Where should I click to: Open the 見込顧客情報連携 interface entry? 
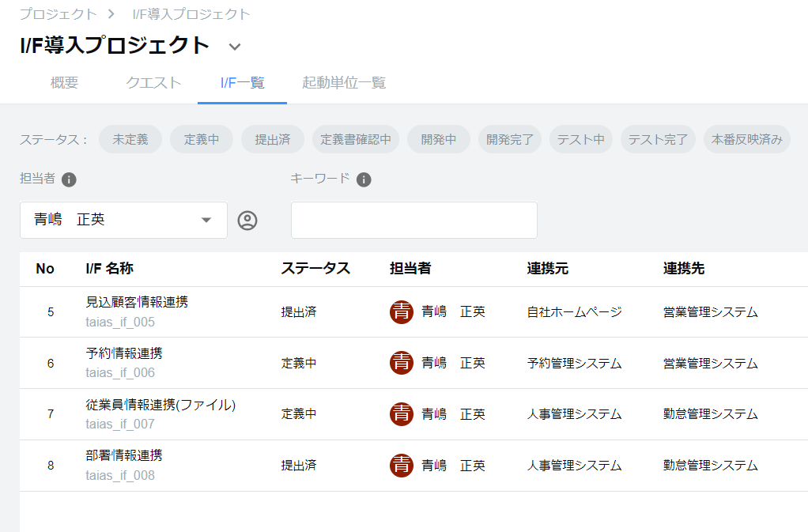click(x=137, y=302)
